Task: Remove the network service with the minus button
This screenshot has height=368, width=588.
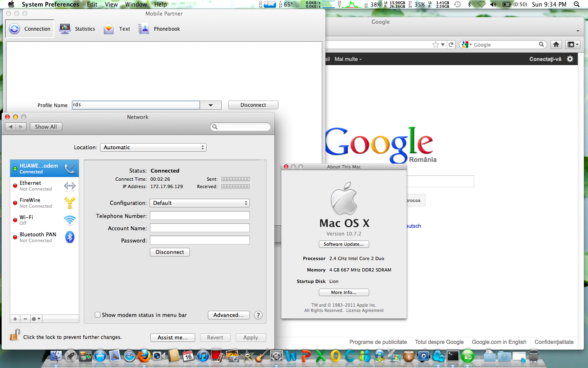Action: [x=25, y=319]
